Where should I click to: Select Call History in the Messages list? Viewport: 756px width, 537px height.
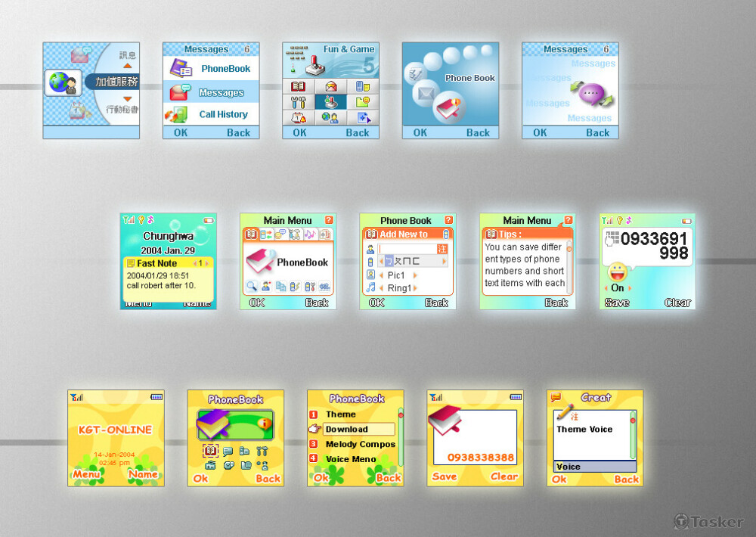(223, 114)
